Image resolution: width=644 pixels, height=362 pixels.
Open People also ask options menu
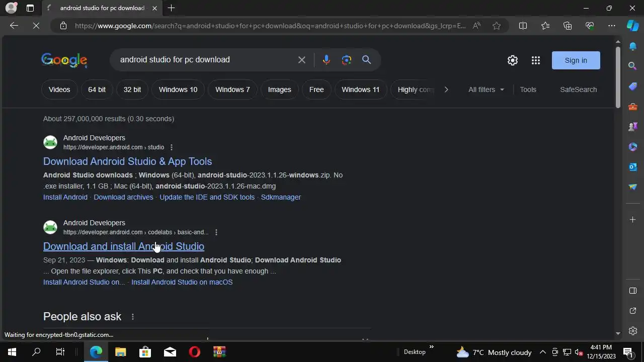[133, 317]
